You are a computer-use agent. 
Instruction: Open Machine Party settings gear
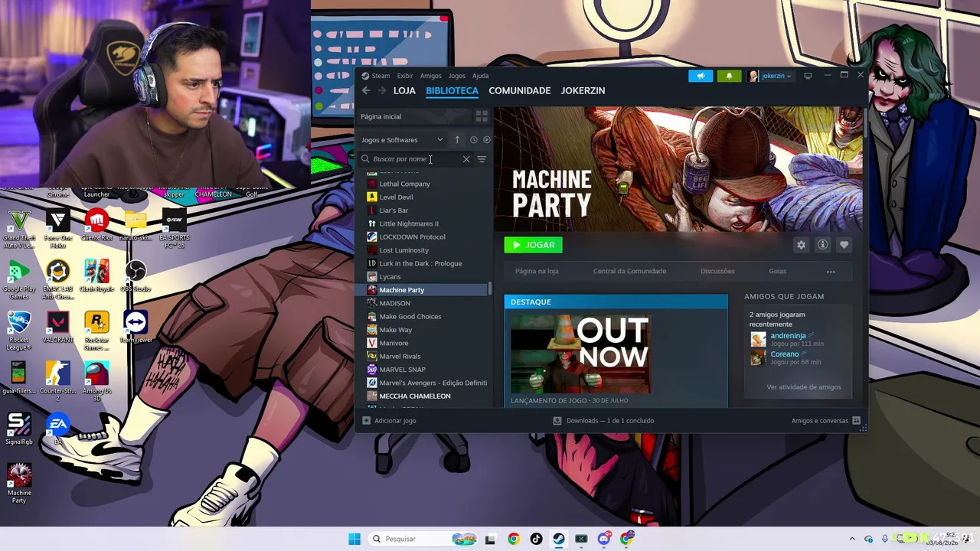click(x=801, y=245)
